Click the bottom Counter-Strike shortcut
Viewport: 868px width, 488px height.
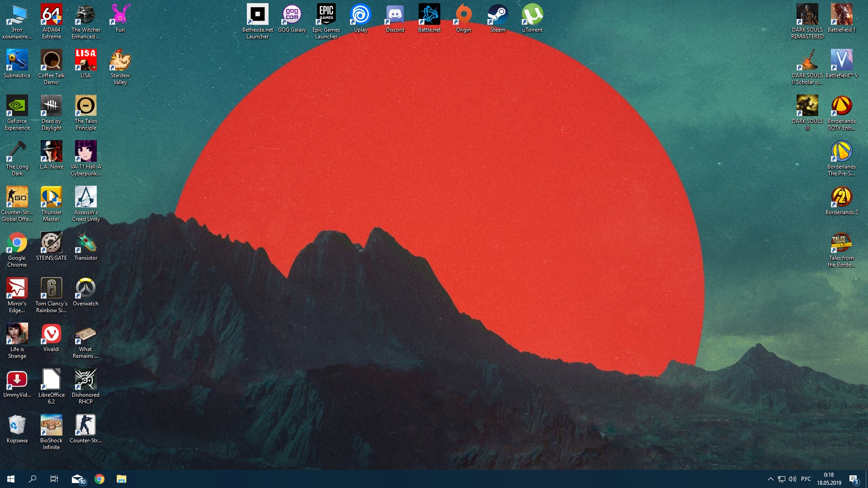[x=85, y=429]
